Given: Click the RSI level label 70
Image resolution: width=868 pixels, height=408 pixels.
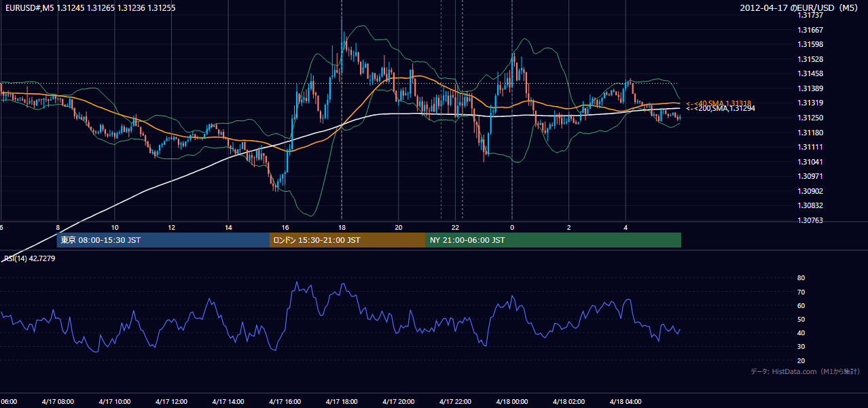Looking at the screenshot, I should pos(801,292).
